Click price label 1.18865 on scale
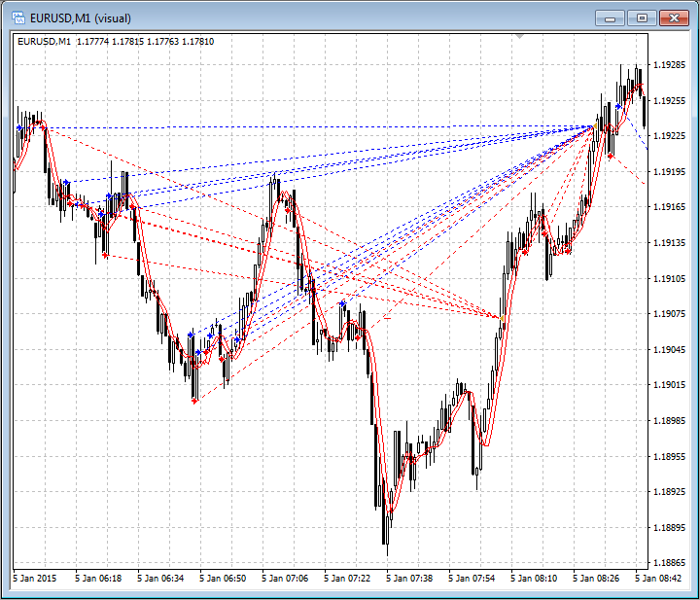This screenshot has height=600, width=700. tap(669, 562)
